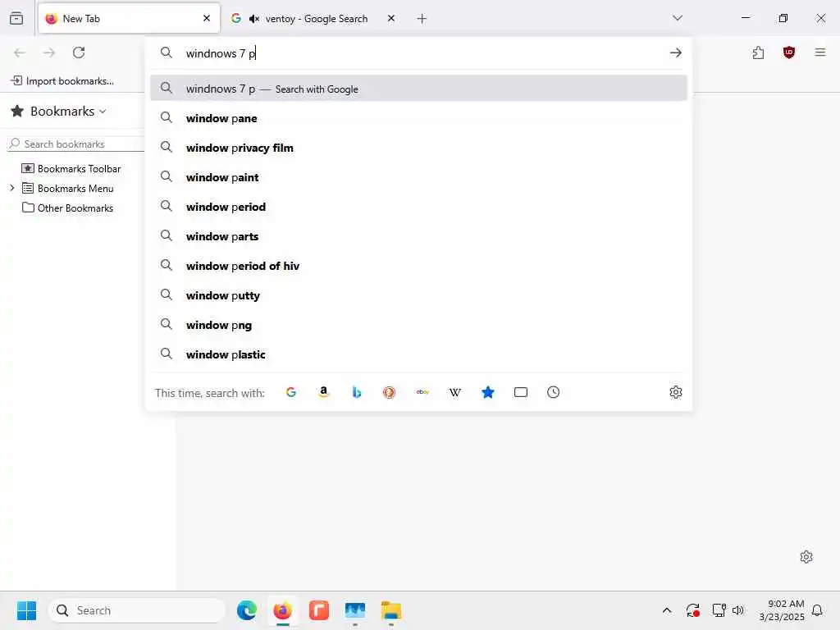
Task: Open the Extensions puzzle icon
Action: coord(758,52)
